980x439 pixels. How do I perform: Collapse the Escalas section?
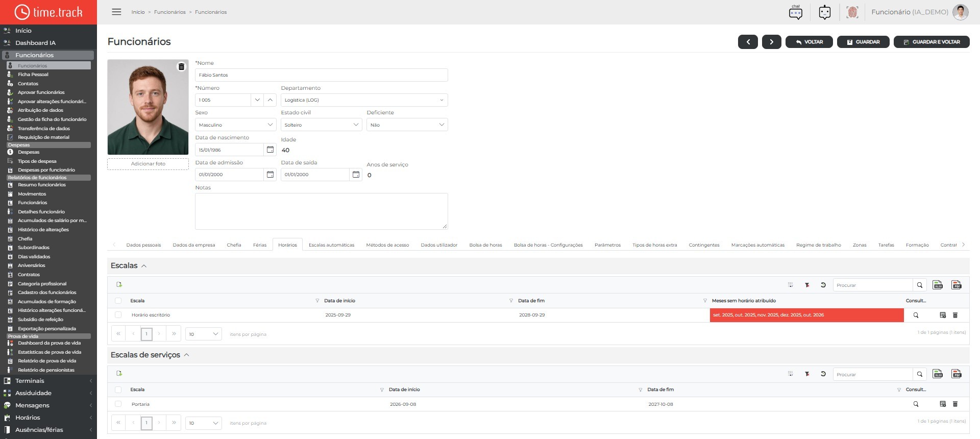(x=144, y=266)
